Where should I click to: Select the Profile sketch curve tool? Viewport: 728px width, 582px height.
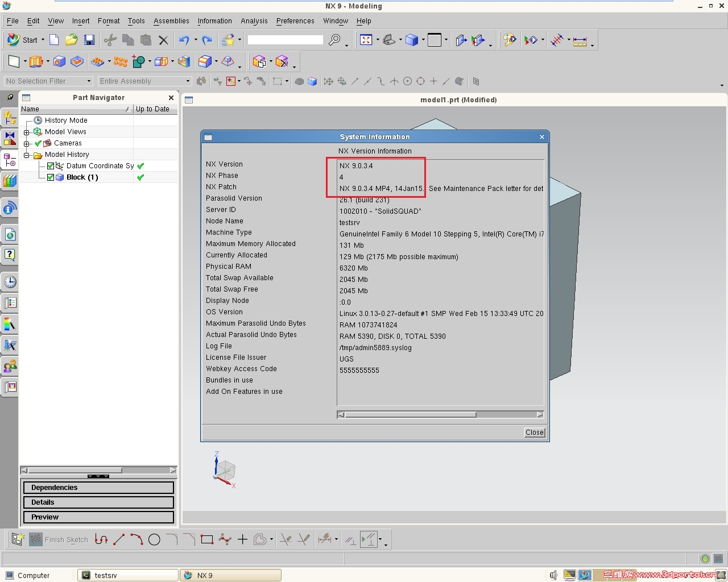pyautogui.click(x=101, y=539)
